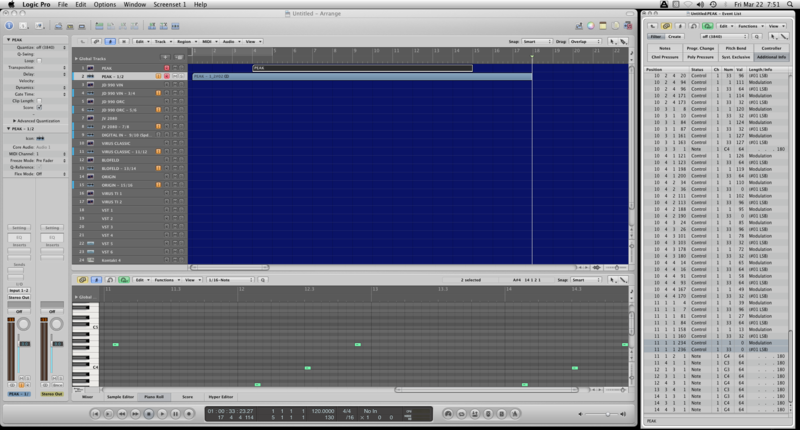Click the Go to Beginning transport button
The height and width of the screenshot is (430, 800).
(x=95, y=414)
